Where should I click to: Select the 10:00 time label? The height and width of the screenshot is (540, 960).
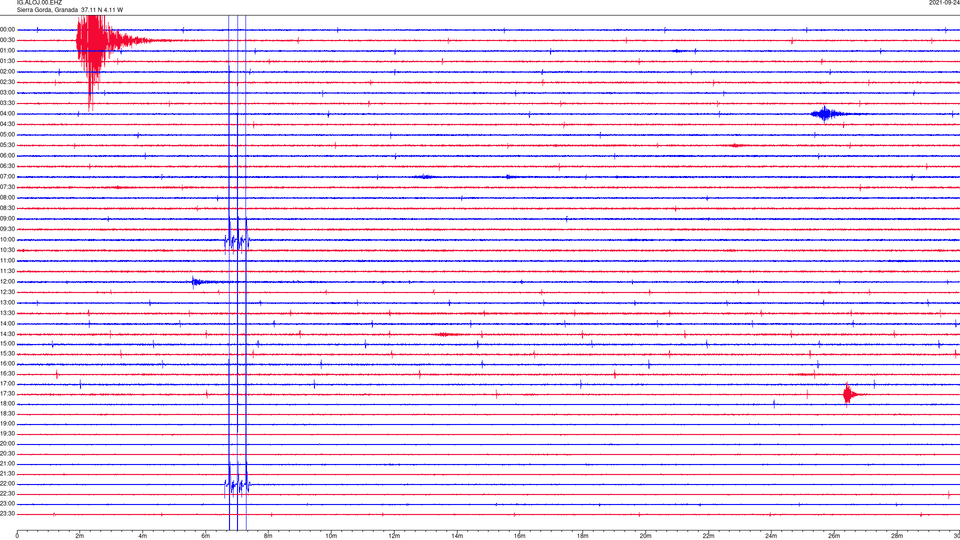[8, 240]
